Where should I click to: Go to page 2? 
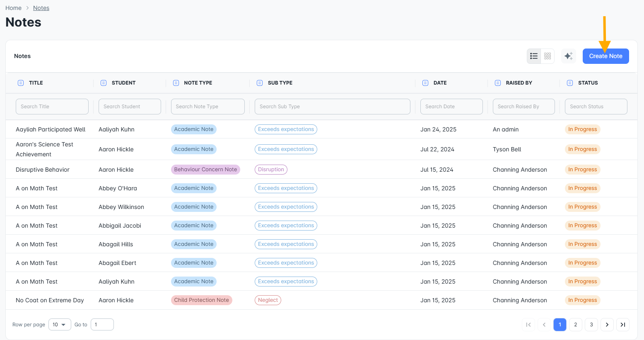click(x=576, y=325)
